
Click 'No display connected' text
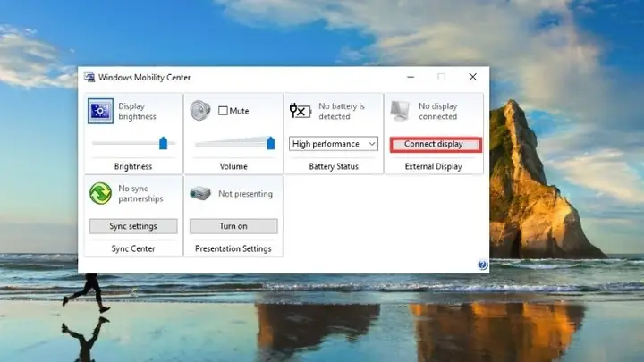coord(437,111)
